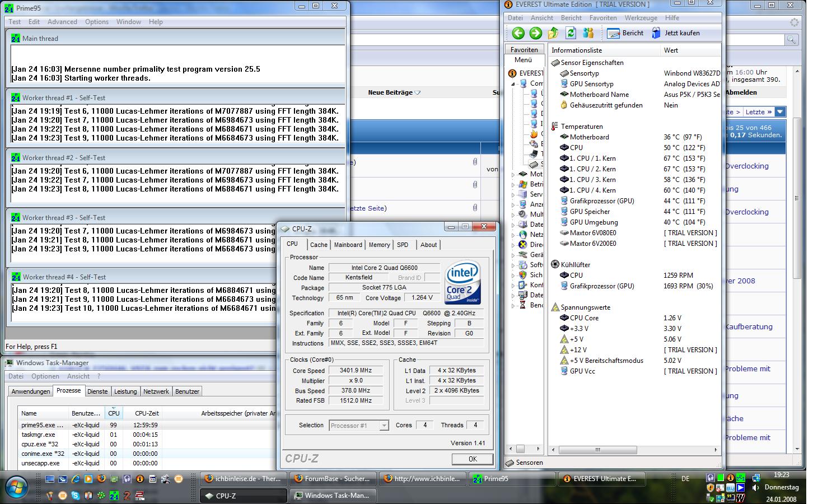Sort Task-Manager processes by CPU column

pyautogui.click(x=114, y=413)
